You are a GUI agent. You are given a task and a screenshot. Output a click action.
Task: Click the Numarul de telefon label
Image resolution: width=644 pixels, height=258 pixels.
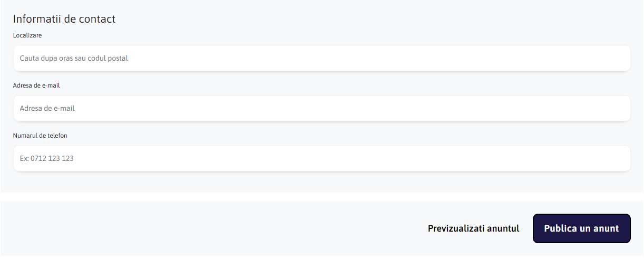40,136
